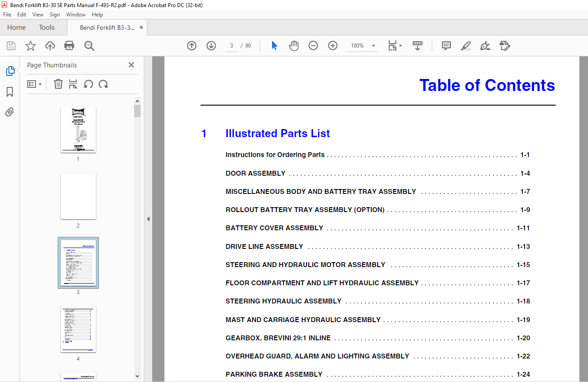
Task: Click the upload to cloud icon
Action: (x=50, y=46)
